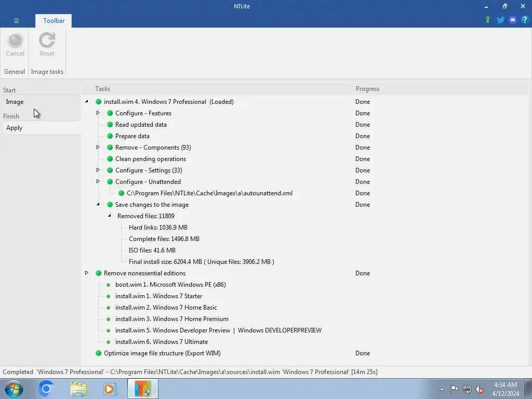Show hidden tray icons arrow
532x399 pixels.
click(442, 389)
